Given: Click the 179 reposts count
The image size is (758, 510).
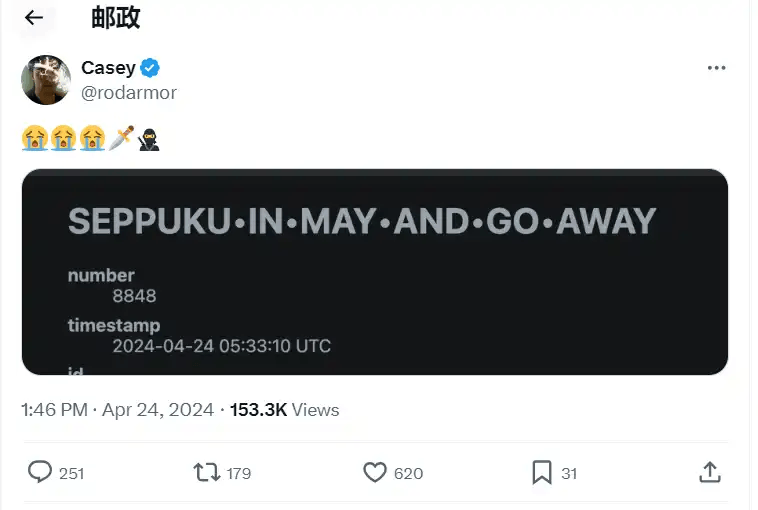Looking at the screenshot, I should coord(239,473).
